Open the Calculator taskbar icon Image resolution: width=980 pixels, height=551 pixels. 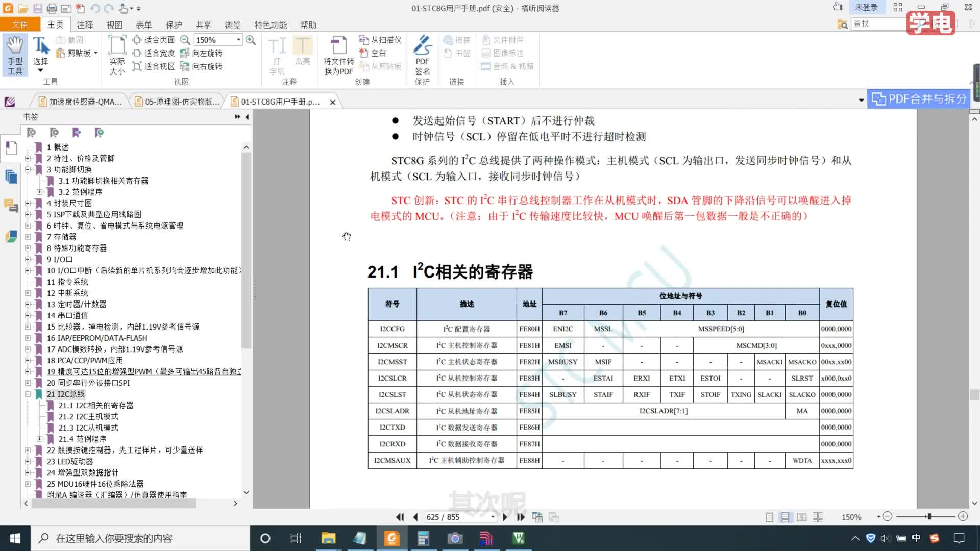(423, 538)
